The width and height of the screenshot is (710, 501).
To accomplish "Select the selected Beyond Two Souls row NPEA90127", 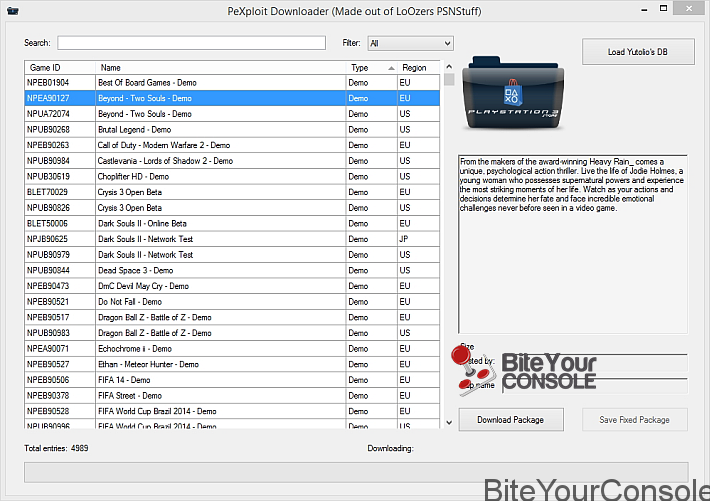I will click(x=232, y=98).
